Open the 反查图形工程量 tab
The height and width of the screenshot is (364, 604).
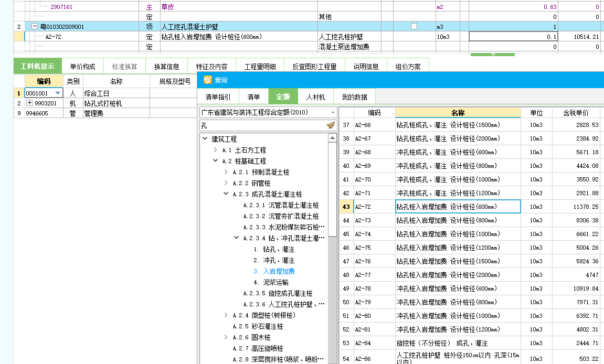tap(314, 66)
